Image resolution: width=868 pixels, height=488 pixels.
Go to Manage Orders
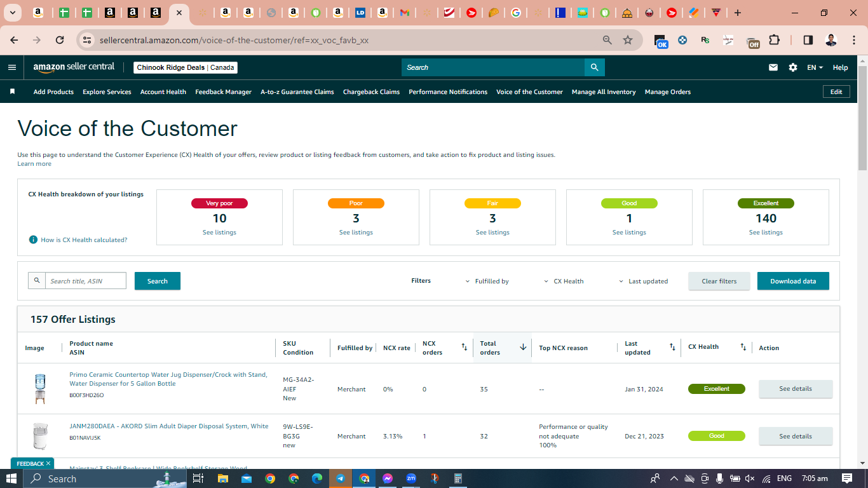pos(668,91)
